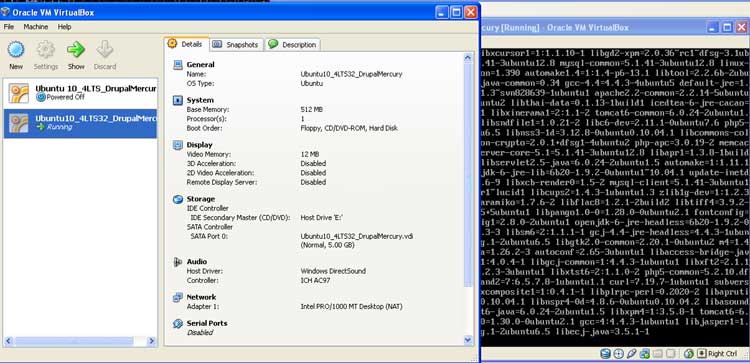Click the '12 MB' video memory value
The image size is (750, 363).
point(309,154)
